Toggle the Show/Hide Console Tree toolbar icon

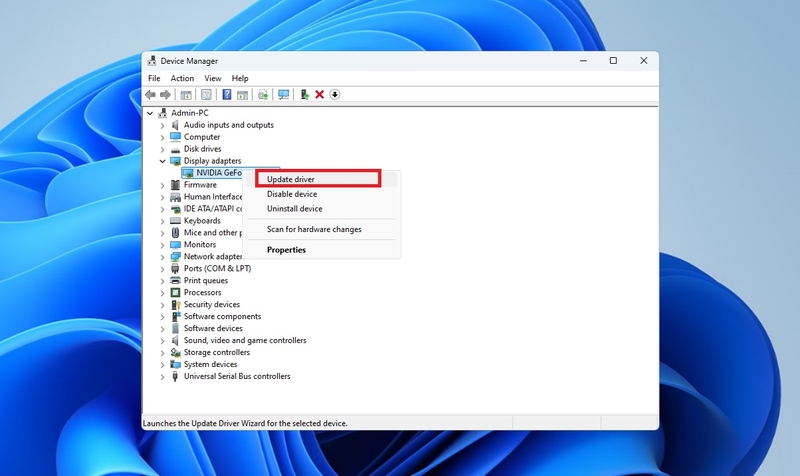(x=186, y=95)
